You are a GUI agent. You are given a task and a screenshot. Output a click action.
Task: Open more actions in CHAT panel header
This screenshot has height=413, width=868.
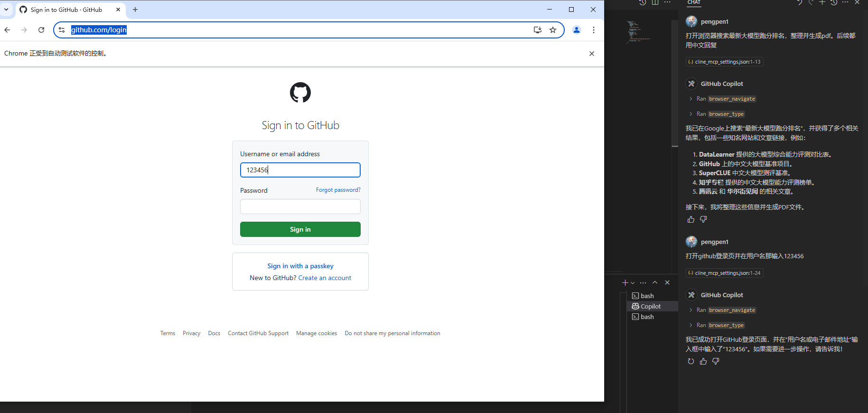(845, 2)
